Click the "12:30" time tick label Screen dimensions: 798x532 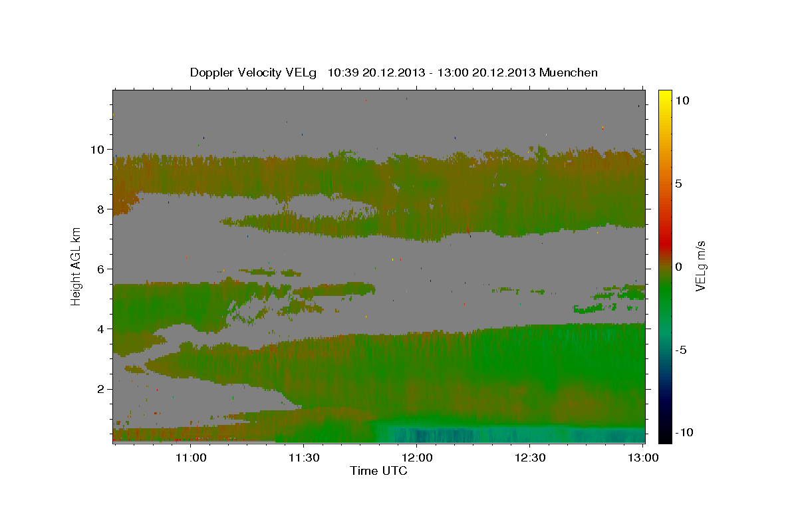[x=530, y=458]
